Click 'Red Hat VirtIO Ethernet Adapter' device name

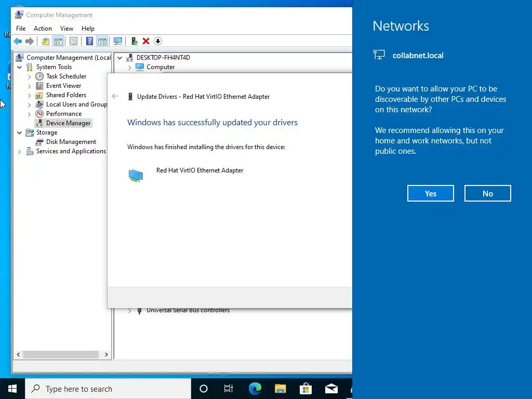click(x=199, y=170)
